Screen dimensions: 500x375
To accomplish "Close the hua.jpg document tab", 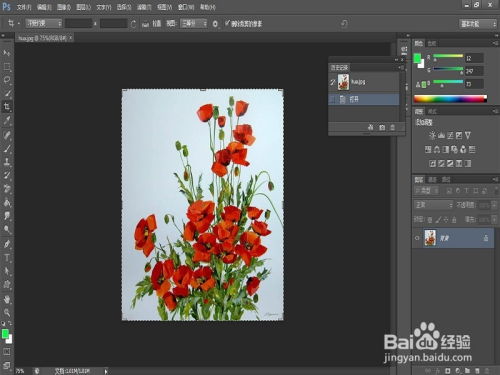I will pyautogui.click(x=71, y=38).
